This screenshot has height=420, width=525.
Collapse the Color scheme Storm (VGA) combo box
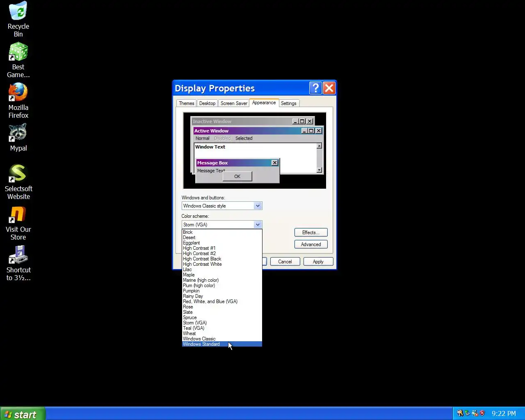(258, 225)
